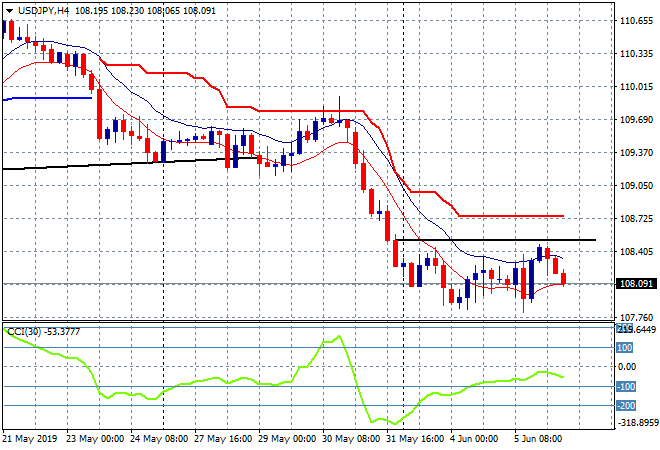Select the 4 Jun 00:00 time label
The image size is (660, 450).
[474, 439]
